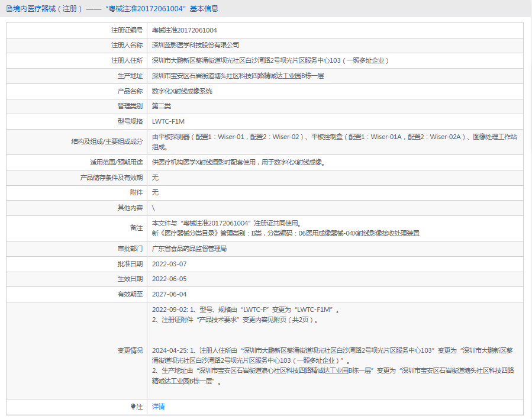
Task: Click the 批准日期 label
Action: coord(130,264)
